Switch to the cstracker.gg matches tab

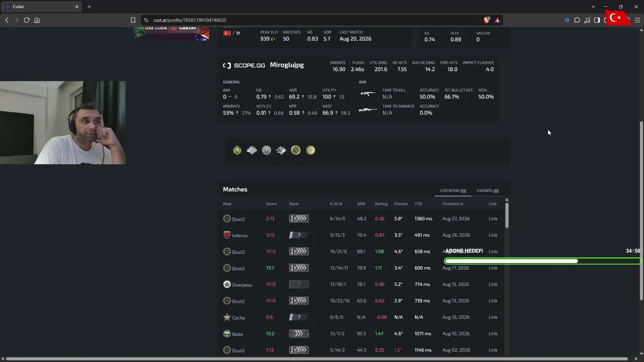coord(453,191)
